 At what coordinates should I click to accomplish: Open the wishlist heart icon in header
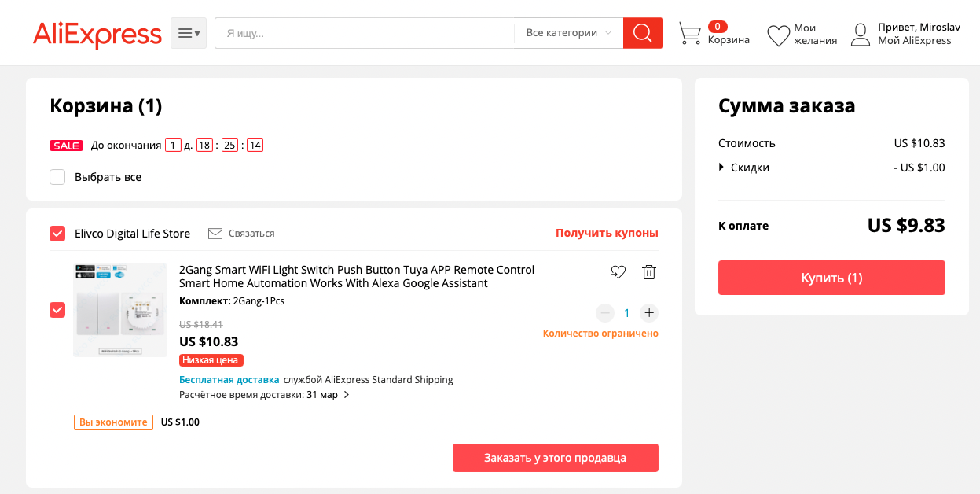[778, 35]
